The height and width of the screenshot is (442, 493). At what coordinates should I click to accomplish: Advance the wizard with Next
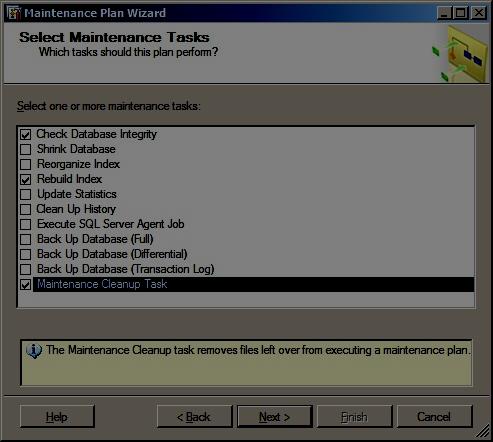[275, 417]
